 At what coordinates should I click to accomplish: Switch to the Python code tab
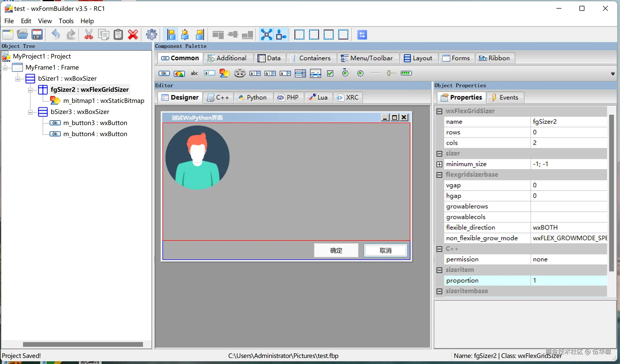(x=253, y=98)
